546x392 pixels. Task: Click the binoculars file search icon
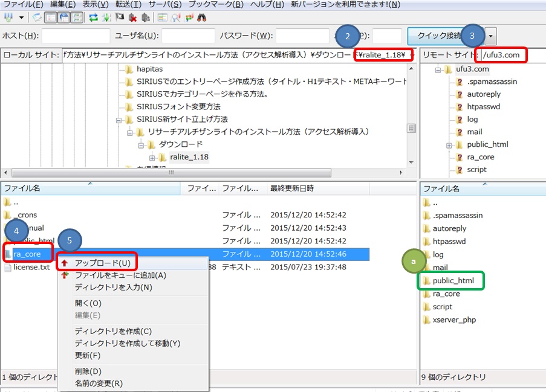pyautogui.click(x=203, y=18)
